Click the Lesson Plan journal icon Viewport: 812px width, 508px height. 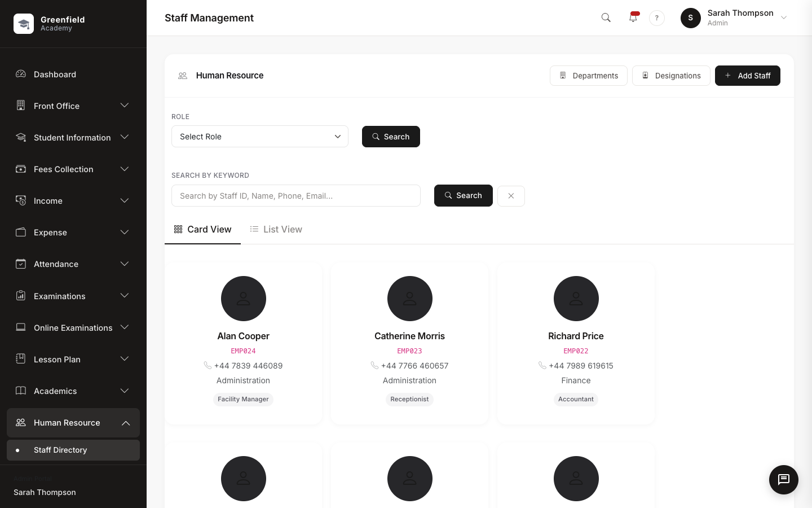click(21, 359)
